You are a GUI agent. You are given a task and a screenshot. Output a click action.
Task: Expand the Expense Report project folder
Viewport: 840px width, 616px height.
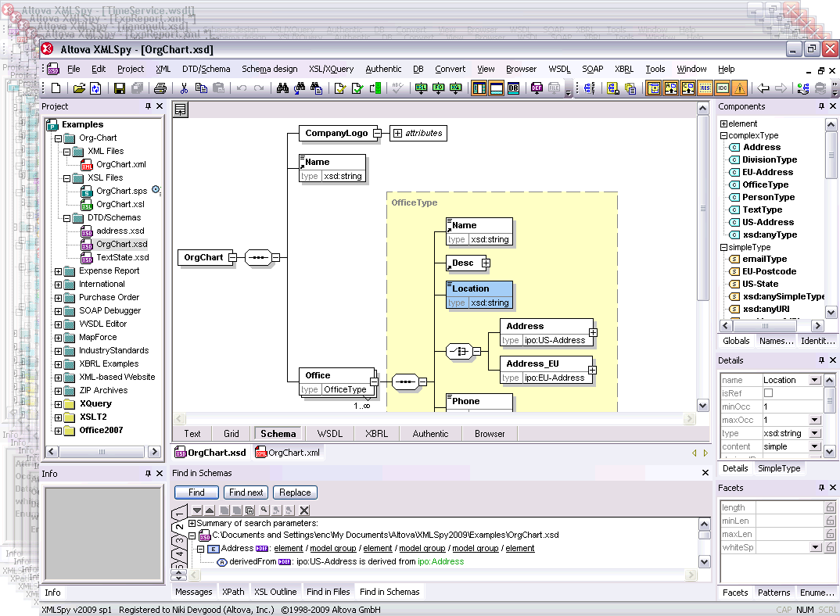58,271
